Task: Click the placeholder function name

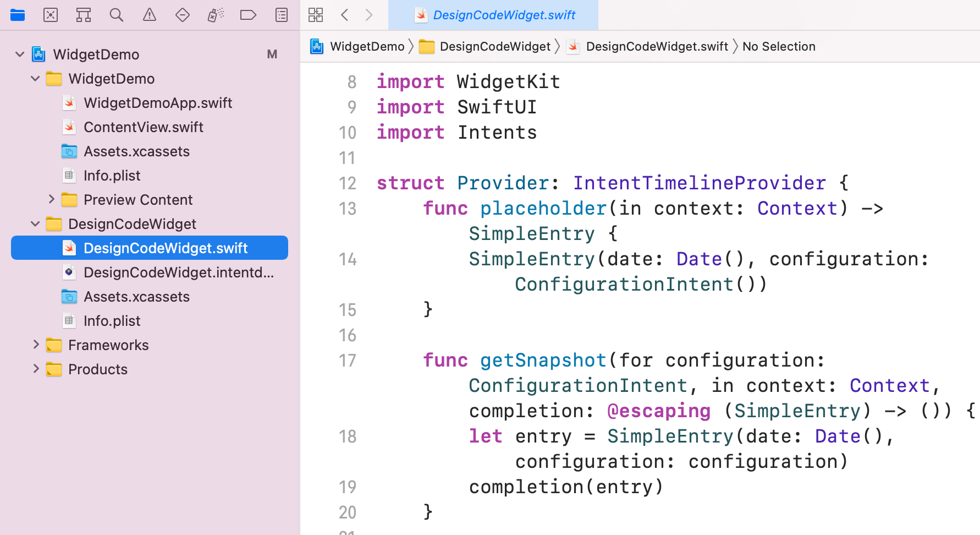Action: pos(543,209)
